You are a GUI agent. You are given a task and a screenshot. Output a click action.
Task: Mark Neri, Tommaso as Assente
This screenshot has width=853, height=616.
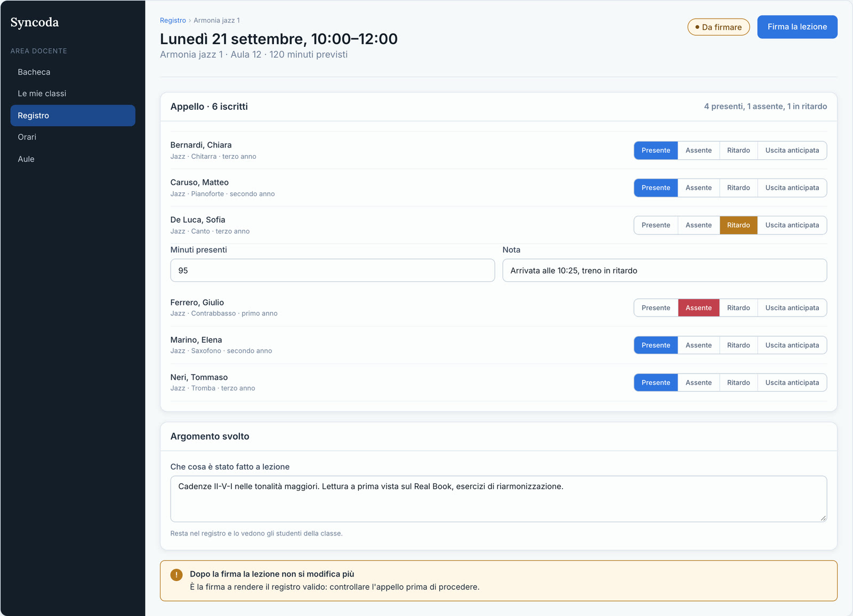[x=698, y=382]
